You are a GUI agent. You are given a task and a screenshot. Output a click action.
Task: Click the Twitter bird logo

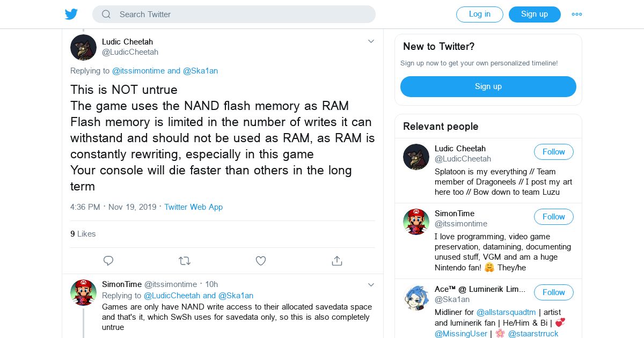71,14
